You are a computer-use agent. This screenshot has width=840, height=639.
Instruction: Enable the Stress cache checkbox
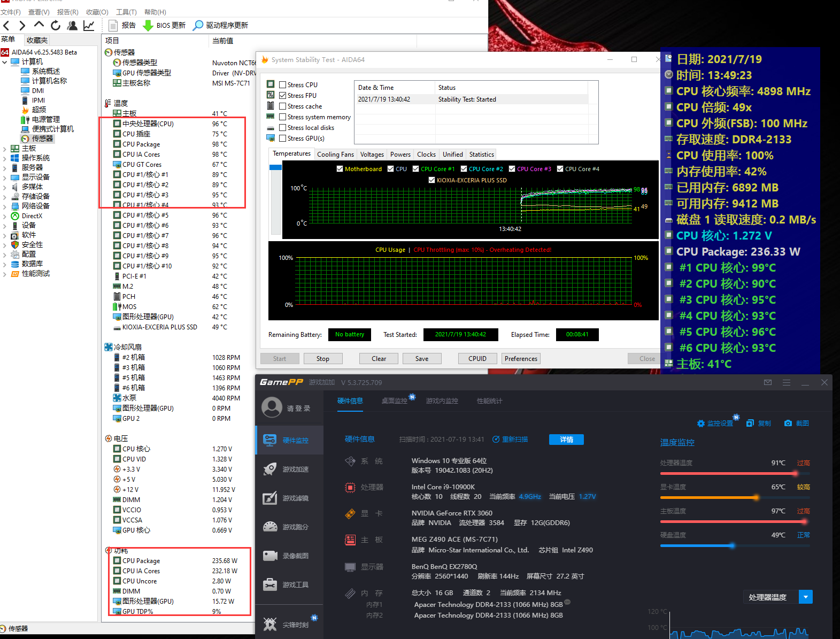point(282,106)
